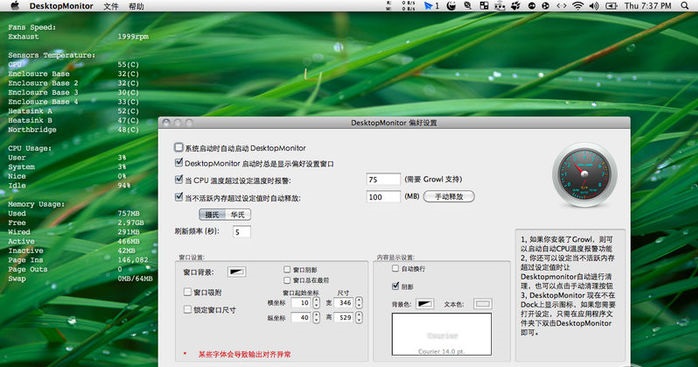Click the fan-like round menu bar icon
Image resolution: width=698 pixels, height=367 pixels.
click(x=545, y=6)
